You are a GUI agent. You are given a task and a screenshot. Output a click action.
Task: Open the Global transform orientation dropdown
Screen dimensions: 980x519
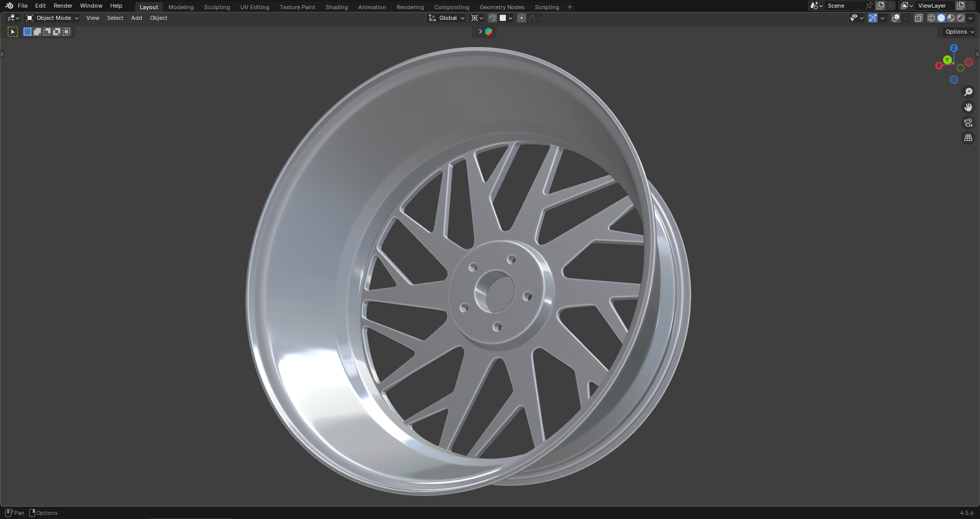[447, 18]
